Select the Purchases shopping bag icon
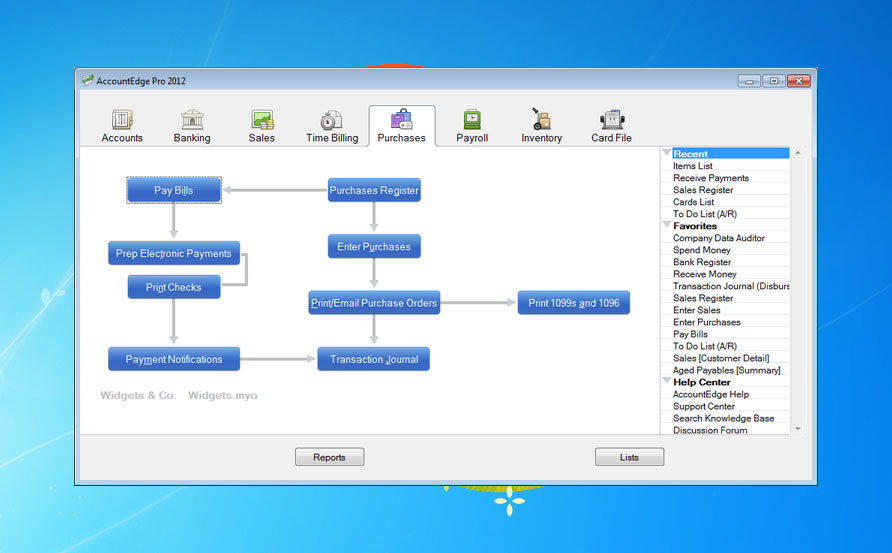Image resolution: width=892 pixels, height=553 pixels. tap(401, 119)
